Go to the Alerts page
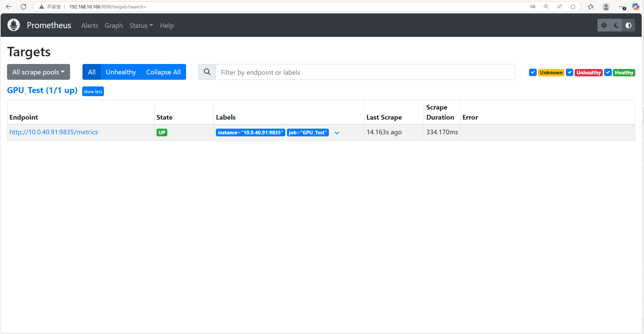Image resolution: width=644 pixels, height=334 pixels. coord(90,25)
